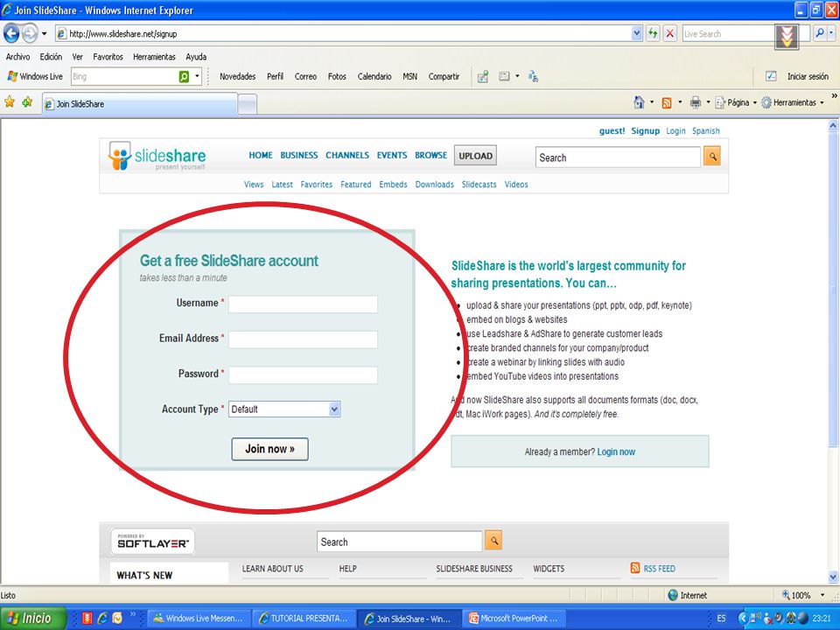This screenshot has width=840, height=630.
Task: Open the Account Type dropdown
Action: [334, 409]
